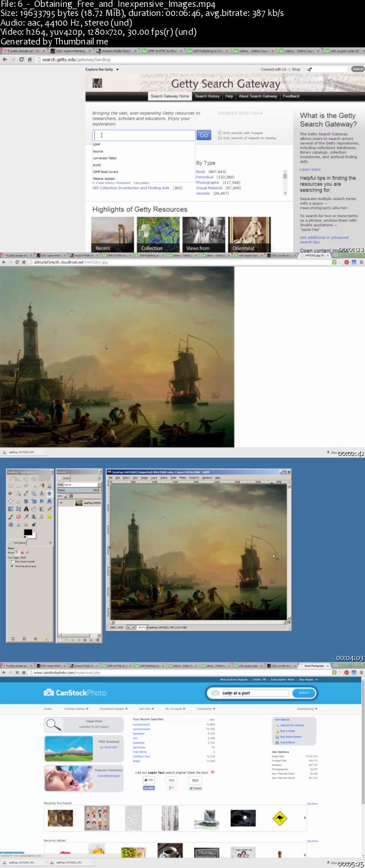Screen dimensions: 365x868
Task: Select the Zoom tool in GIMP toolbox
Action: pyautogui.click(x=34, y=494)
